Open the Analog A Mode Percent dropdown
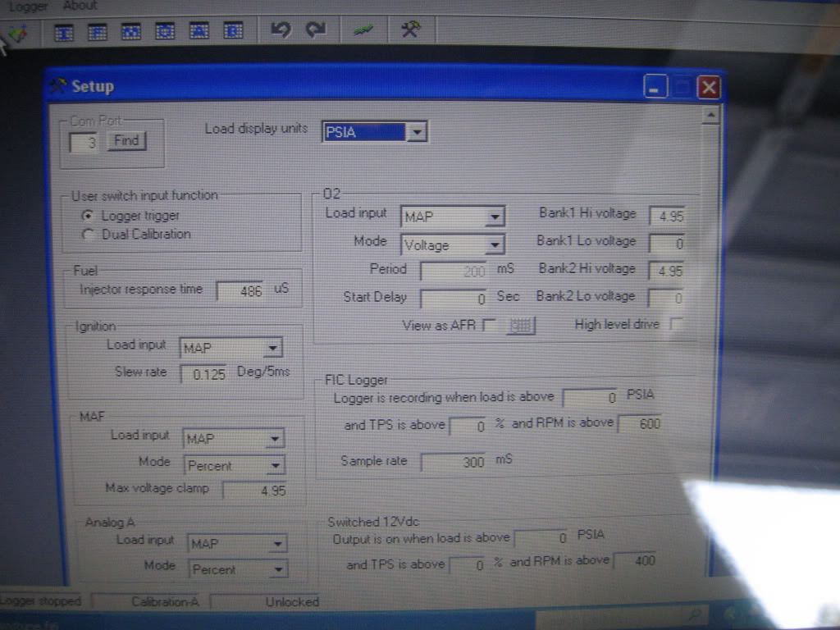840x630 pixels. [x=279, y=569]
